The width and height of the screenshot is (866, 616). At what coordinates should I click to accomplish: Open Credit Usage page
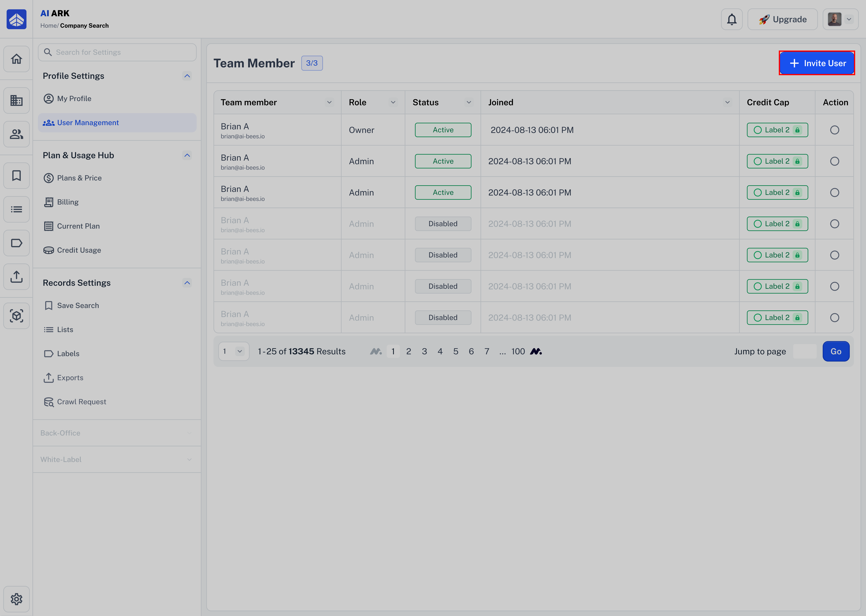(x=117, y=250)
